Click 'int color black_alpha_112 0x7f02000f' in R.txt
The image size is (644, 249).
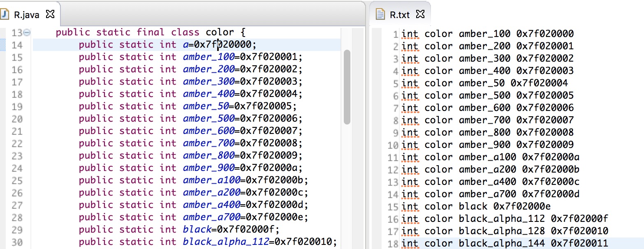505,219
